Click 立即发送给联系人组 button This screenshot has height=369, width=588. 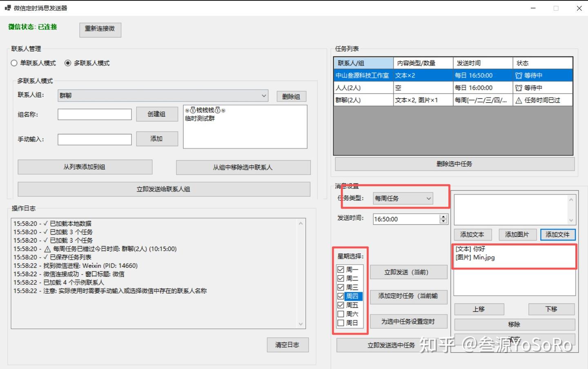(164, 189)
